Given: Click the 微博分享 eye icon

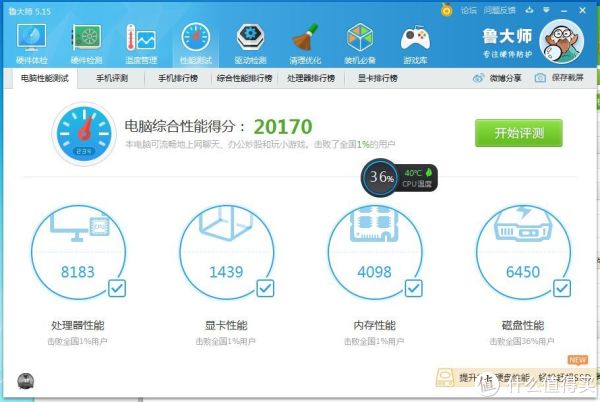Looking at the screenshot, I should pyautogui.click(x=478, y=78).
